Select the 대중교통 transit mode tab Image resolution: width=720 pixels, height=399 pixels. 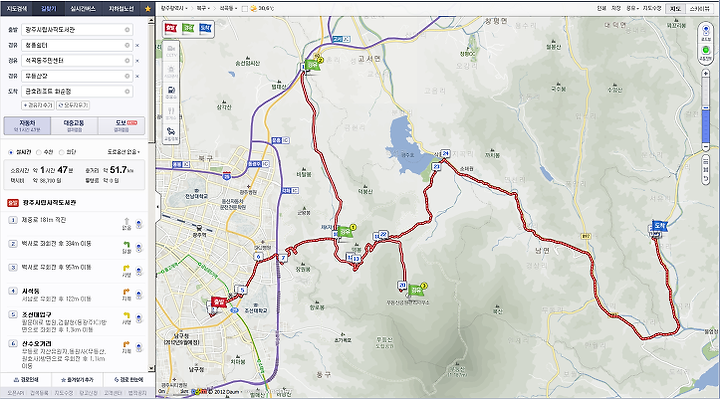pos(74,125)
